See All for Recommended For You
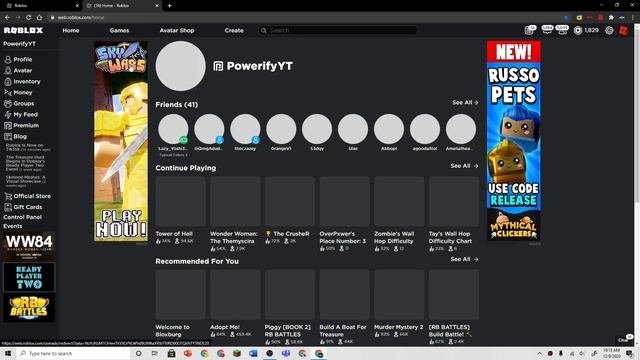This screenshot has width=640, height=360. click(464, 260)
